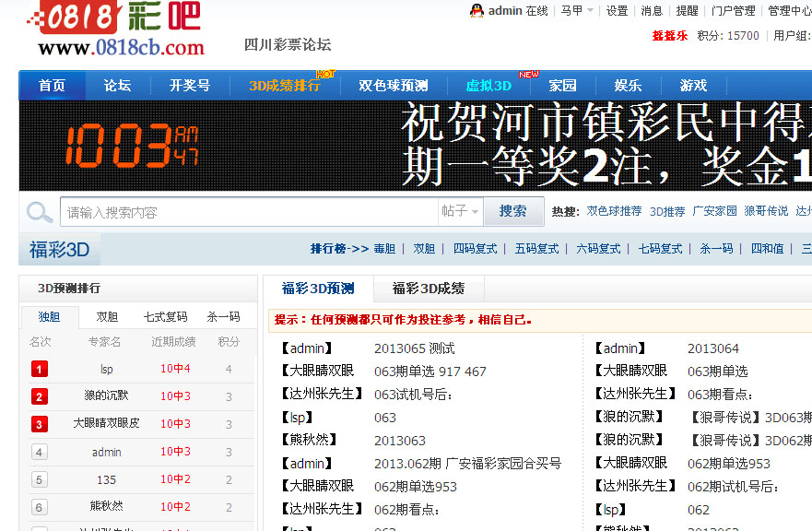Image resolution: width=812 pixels, height=531 pixels.
Task: Open the 首页 navigation item
Action: 52,86
